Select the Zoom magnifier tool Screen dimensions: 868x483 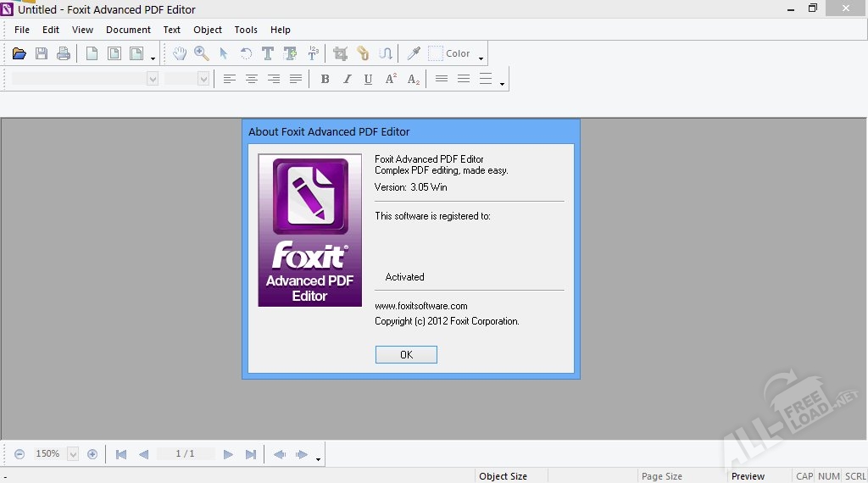click(x=202, y=53)
